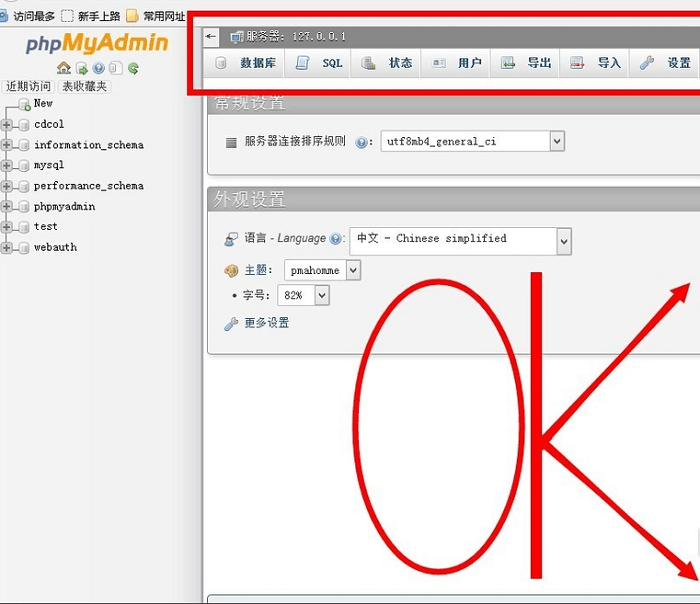Expand the performance_schema database tree
Image resolution: width=700 pixels, height=604 pixels.
pyautogui.click(x=6, y=186)
